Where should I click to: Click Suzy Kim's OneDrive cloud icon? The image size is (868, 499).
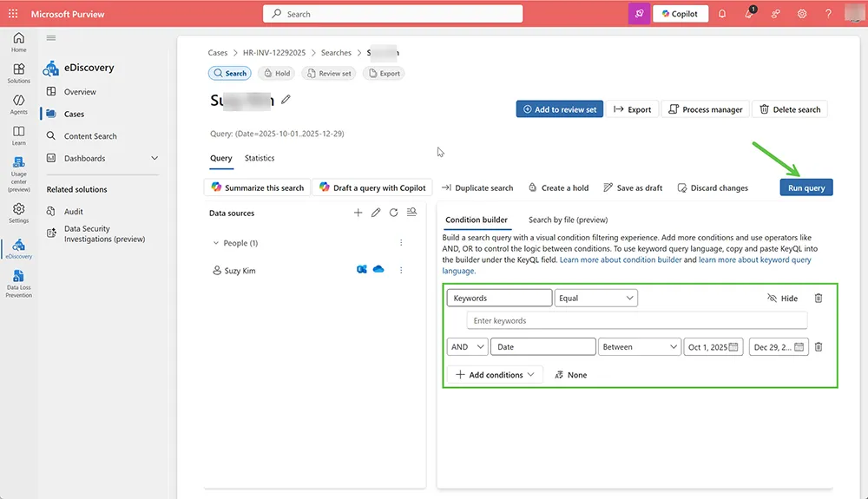tap(378, 269)
